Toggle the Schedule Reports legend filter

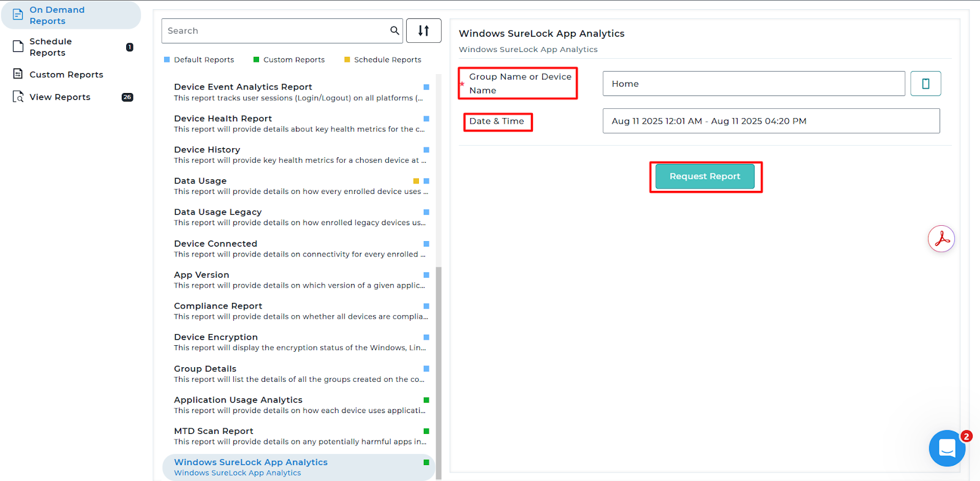point(382,60)
